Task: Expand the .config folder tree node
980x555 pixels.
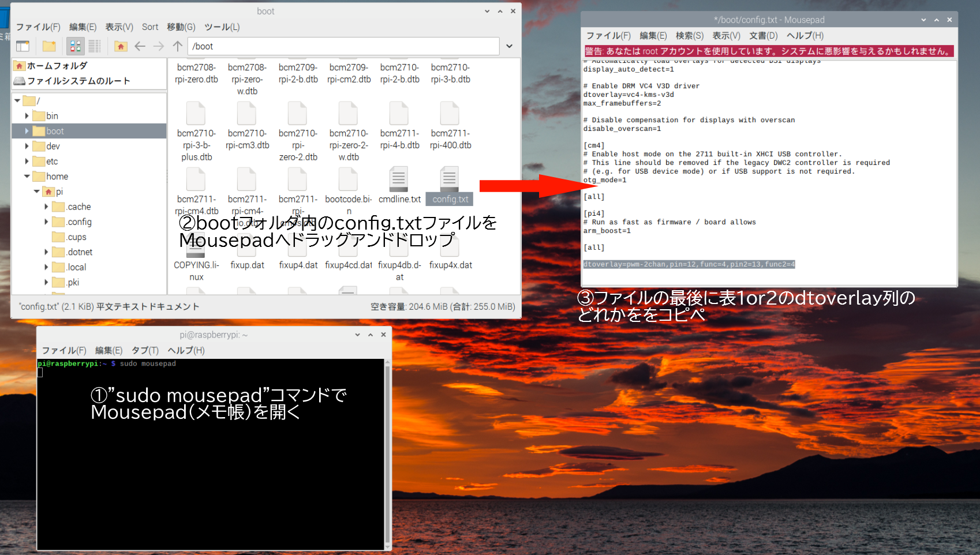Action: (46, 222)
